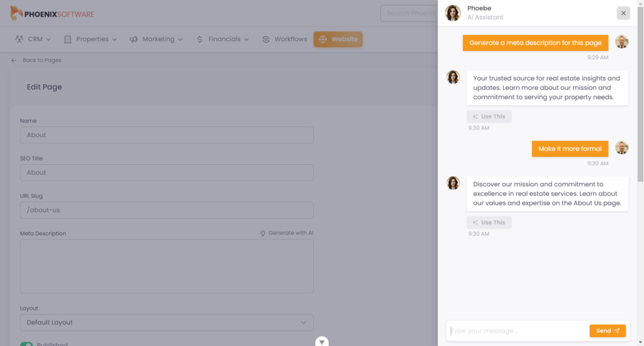This screenshot has height=346, width=644.
Task: Click the chat panel vertical scrollbar
Action: [640, 94]
